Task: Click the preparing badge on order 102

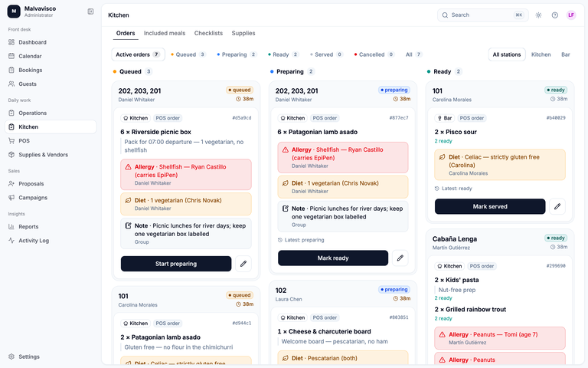Action: point(394,290)
